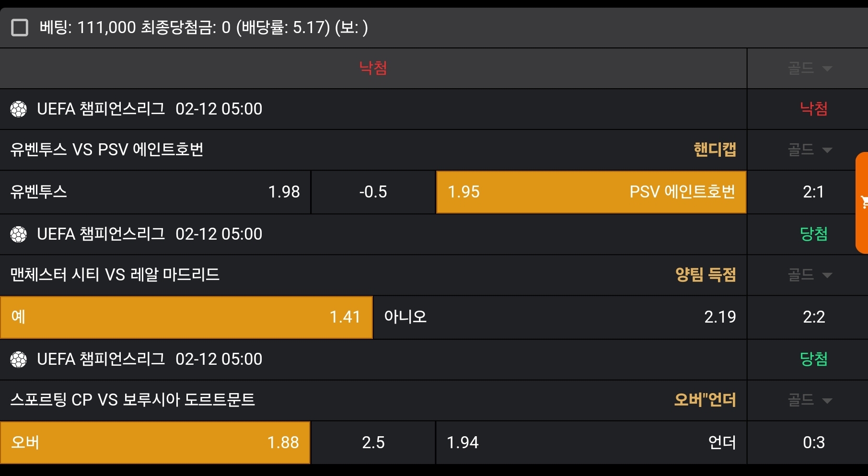
Task: Click the 양팀 득점 market label
Action: pos(705,275)
